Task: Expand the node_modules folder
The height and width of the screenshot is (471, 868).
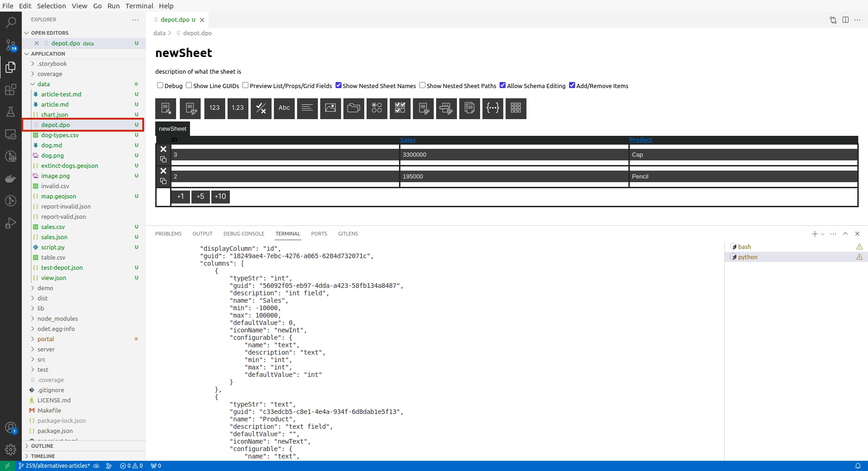Action: (57, 318)
